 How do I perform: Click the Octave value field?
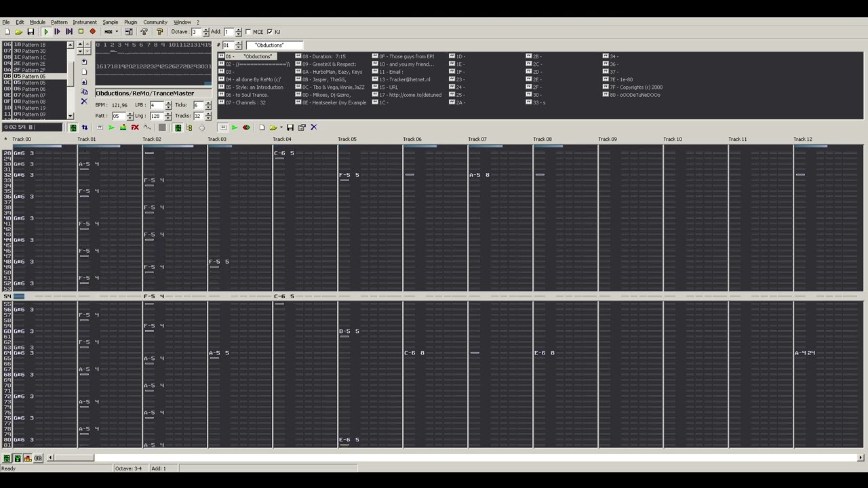coord(197,32)
